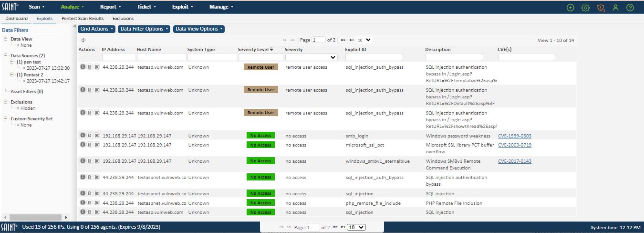Click the scissors icon for windows_smbv1_eternalblue row
Screen dimensions: 644x233
tap(96, 161)
